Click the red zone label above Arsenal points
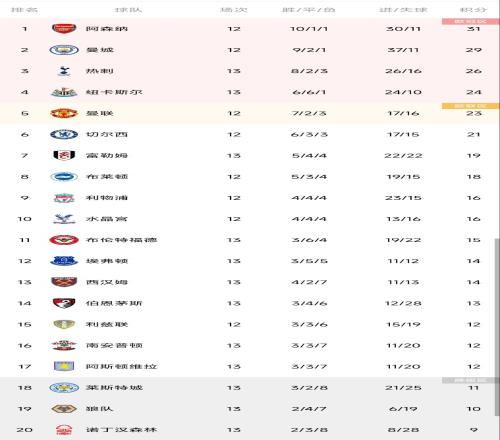Image resolution: width=500 pixels, height=440 pixels. pyautogui.click(x=470, y=22)
